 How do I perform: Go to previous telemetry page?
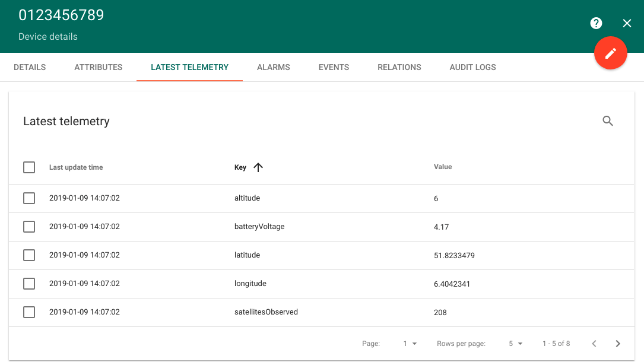coord(594,344)
